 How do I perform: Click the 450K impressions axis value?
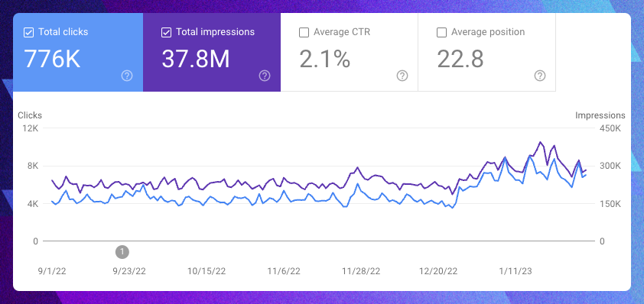click(610, 128)
